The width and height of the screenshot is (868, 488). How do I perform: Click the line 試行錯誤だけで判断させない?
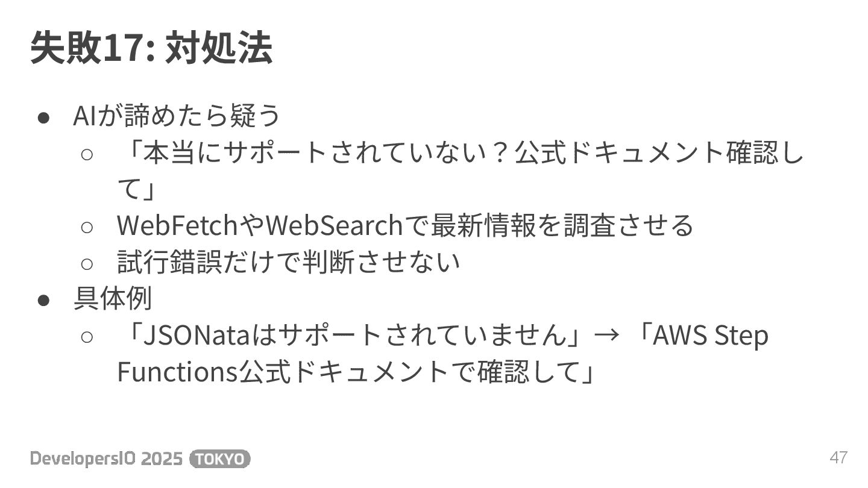pos(289,262)
